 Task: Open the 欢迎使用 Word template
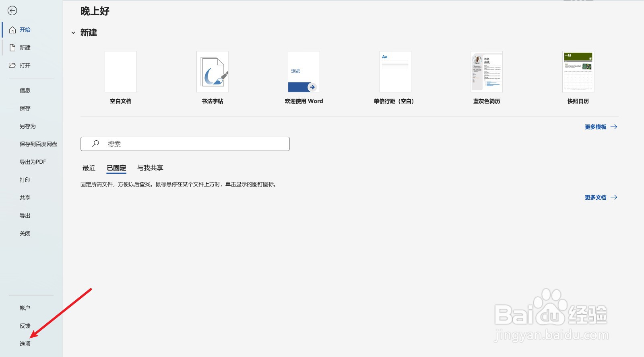304,72
